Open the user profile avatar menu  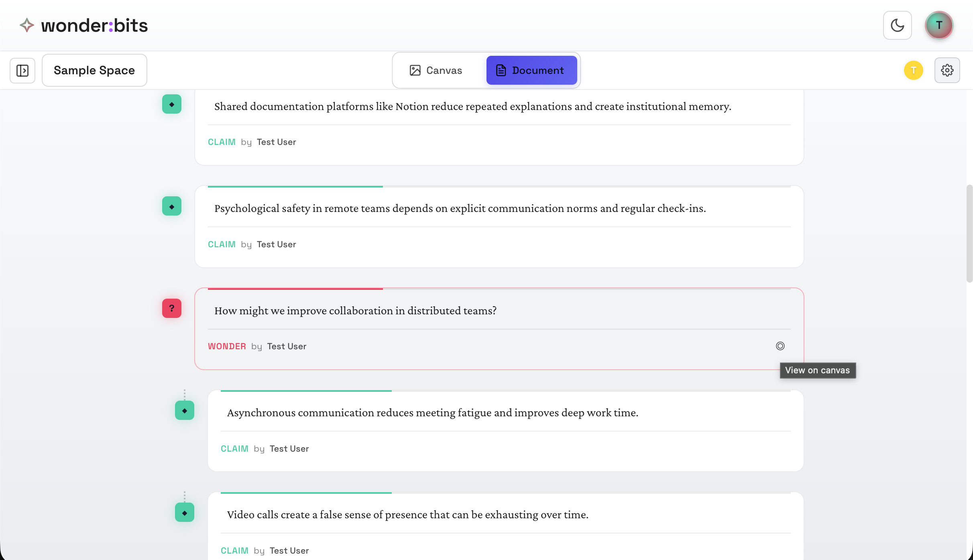click(x=939, y=25)
